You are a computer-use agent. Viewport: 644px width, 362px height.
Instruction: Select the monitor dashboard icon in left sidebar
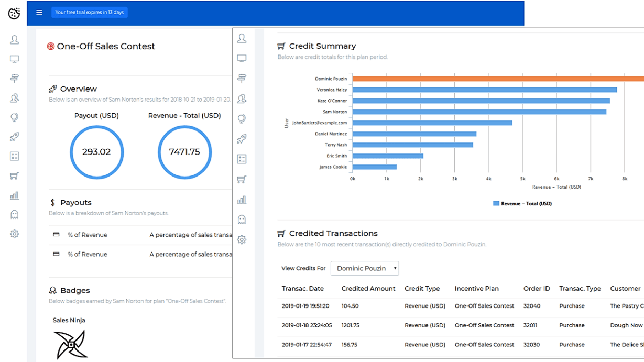point(14,60)
